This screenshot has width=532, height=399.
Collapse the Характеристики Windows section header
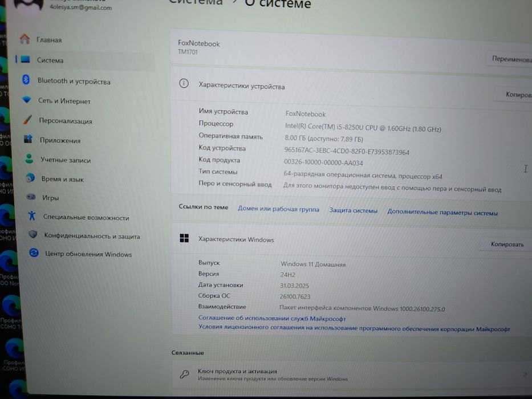[x=351, y=239]
